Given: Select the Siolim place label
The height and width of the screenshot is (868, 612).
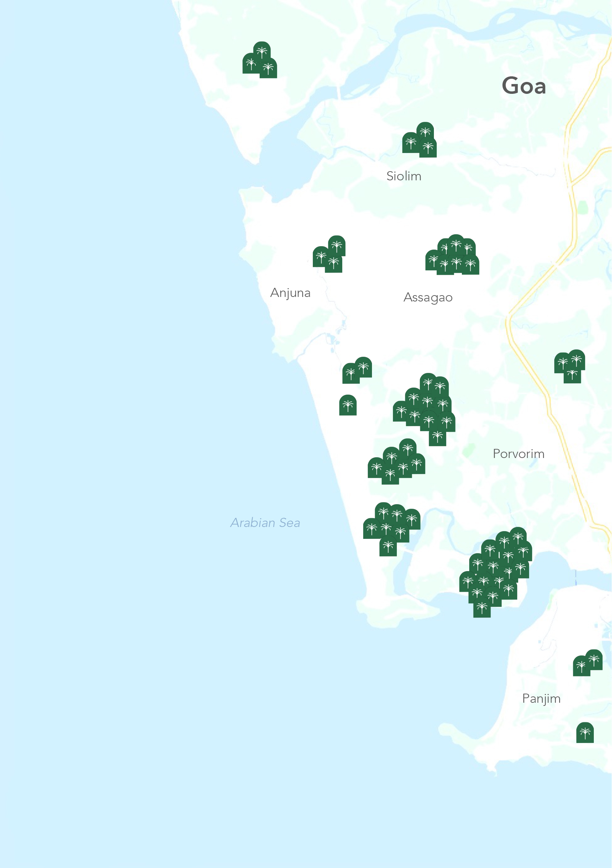Looking at the screenshot, I should tap(404, 176).
